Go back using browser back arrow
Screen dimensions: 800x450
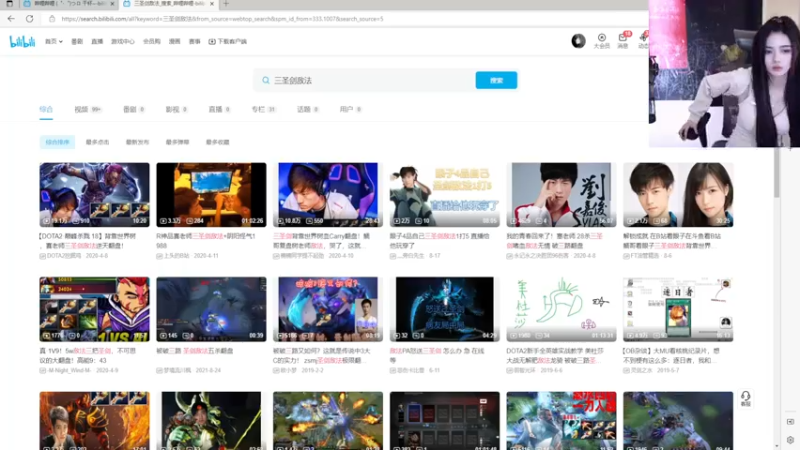(11, 19)
